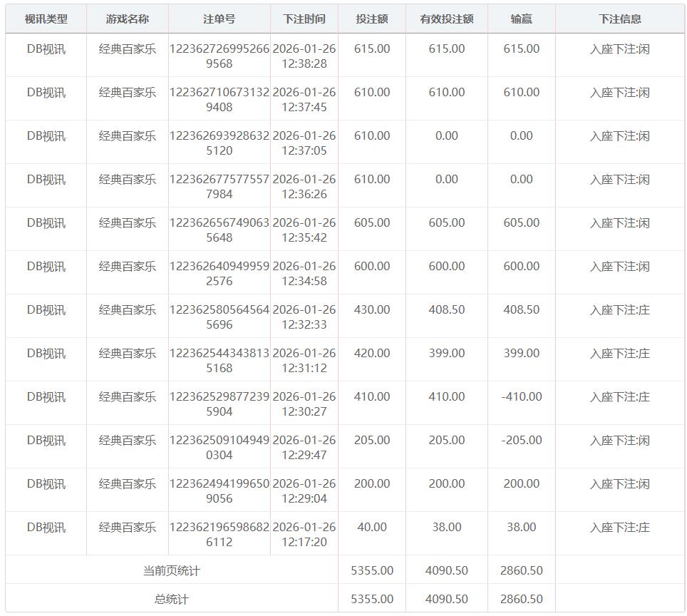Click the 当前页统计 row label
The image size is (687, 616).
(x=171, y=571)
